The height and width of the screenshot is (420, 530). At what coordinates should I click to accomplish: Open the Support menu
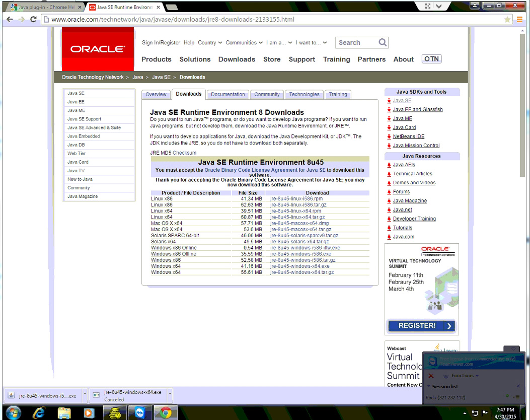[302, 59]
